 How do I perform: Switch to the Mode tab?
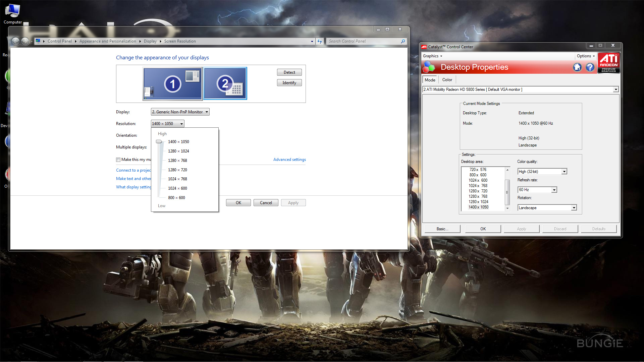pyautogui.click(x=430, y=80)
